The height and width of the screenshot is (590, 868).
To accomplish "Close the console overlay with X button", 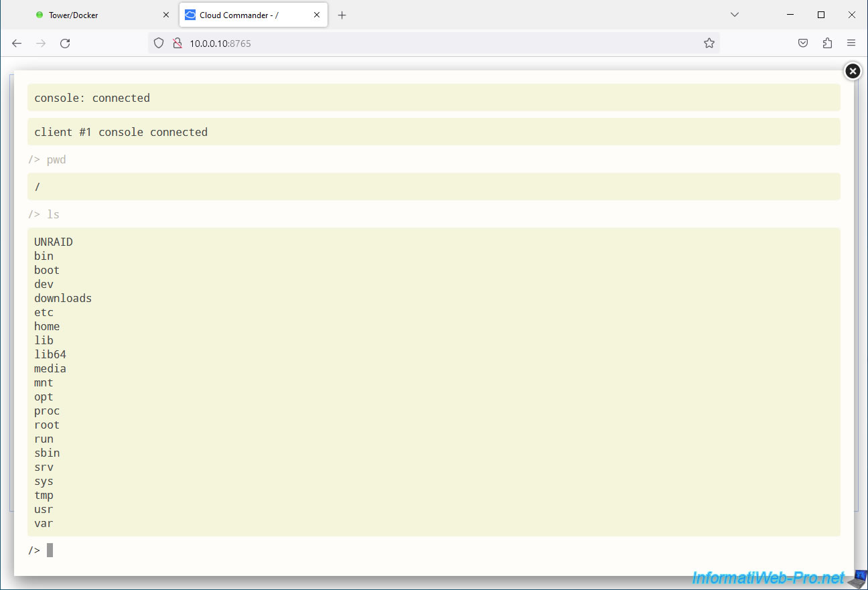I will tap(852, 71).
